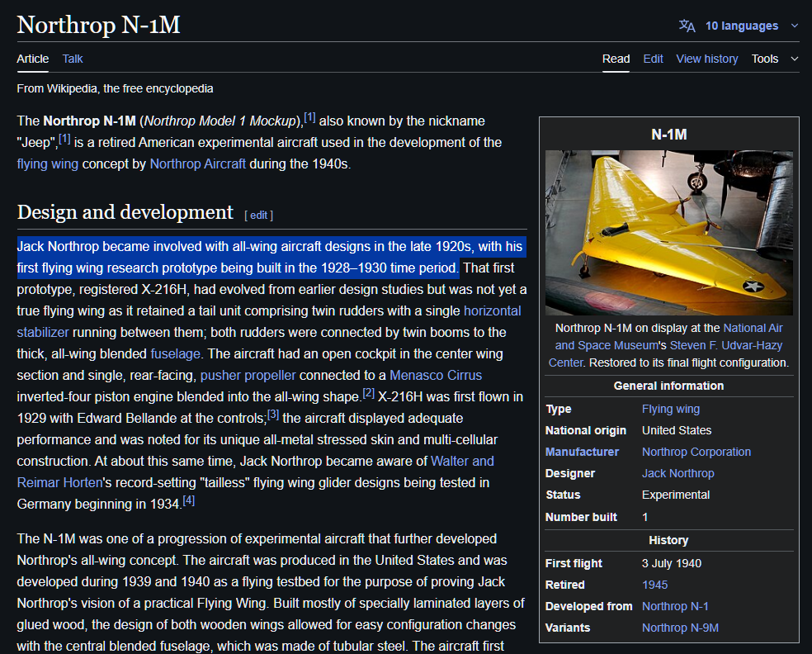
Task: Click citation 1 after "Jeep"
Action: click(64, 139)
